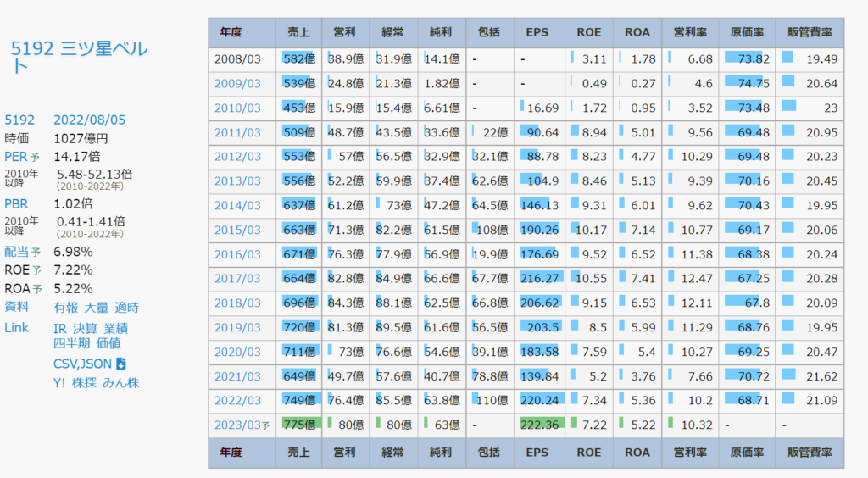Open fiscal year 2013/03 link
Screen dimensions: 868x478
tap(237, 181)
